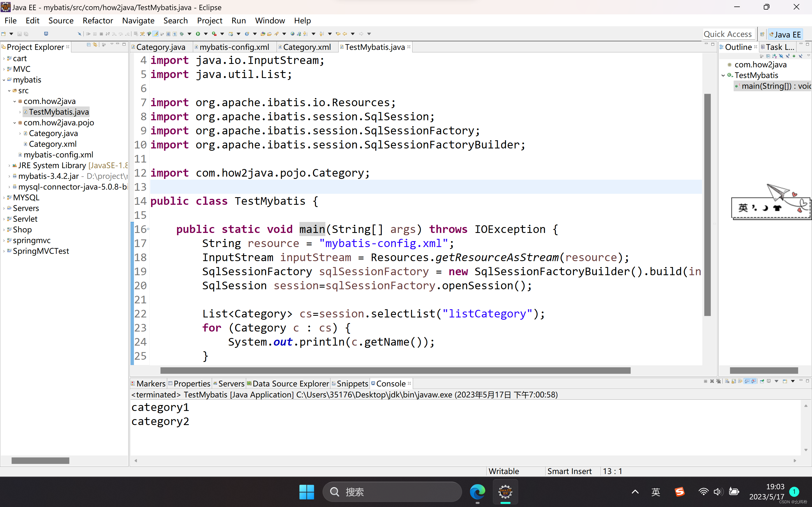Viewport: 812px width, 507px height.
Task: Toggle Link with Editor in Project Explorer
Action: tap(95, 45)
